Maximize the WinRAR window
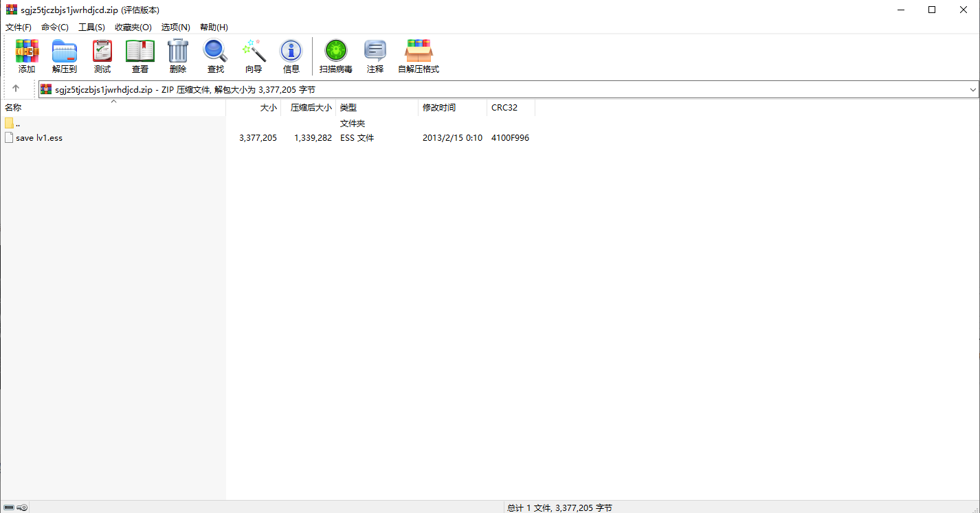Screen dimensions: 980x513 932,10
